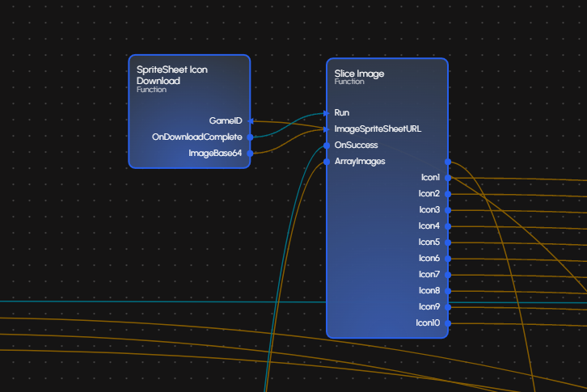Click the Icon8 output port dot
This screenshot has height=392, width=587.
click(448, 290)
